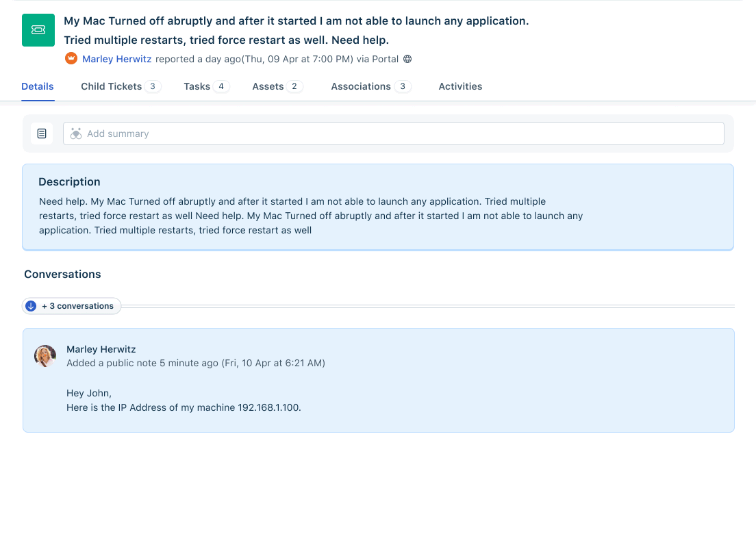756x547 pixels.
Task: Click the count badge 4 on Tasks
Action: pyautogui.click(x=221, y=86)
